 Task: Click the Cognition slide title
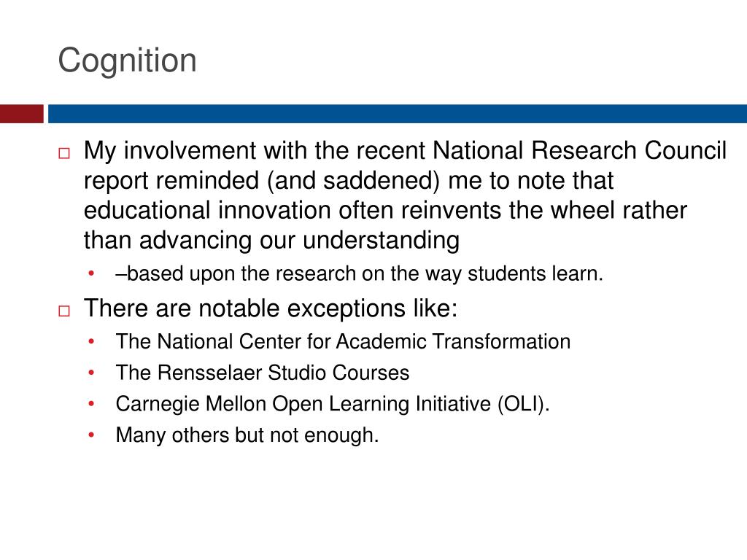[x=127, y=61]
